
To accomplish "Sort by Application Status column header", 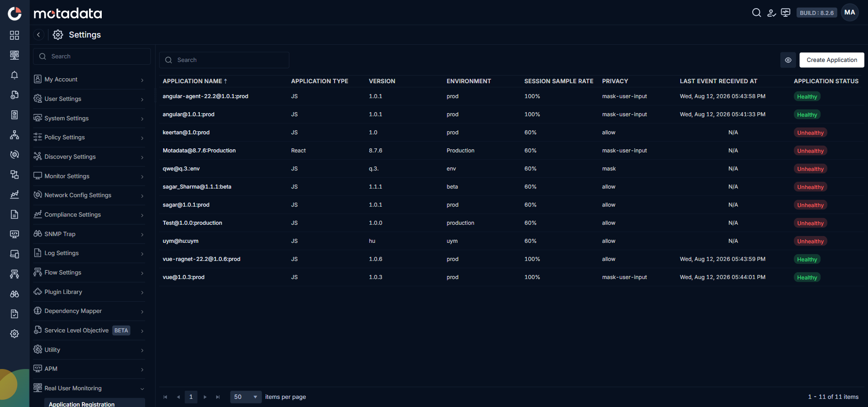I will pos(826,81).
